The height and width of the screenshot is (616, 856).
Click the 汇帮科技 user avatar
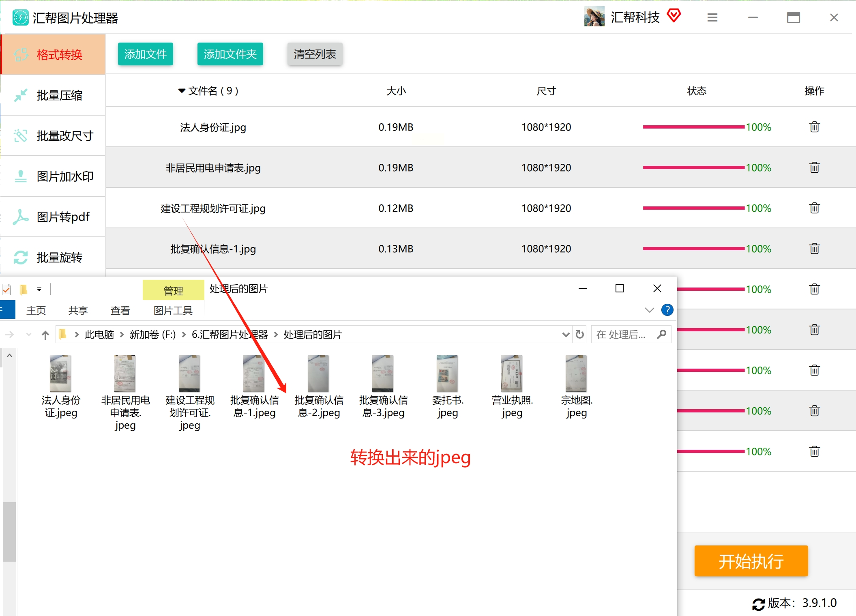594,17
